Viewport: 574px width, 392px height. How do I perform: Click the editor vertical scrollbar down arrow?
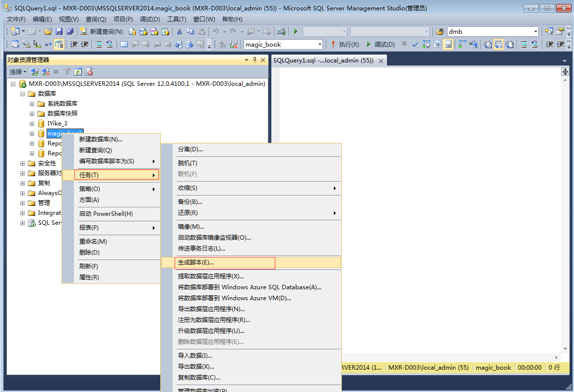[565, 348]
